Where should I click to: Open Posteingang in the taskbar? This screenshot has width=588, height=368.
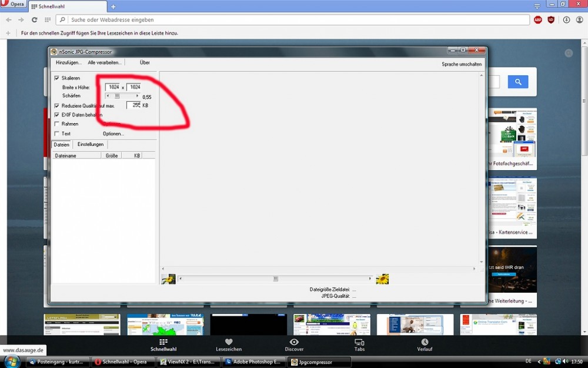[58, 362]
